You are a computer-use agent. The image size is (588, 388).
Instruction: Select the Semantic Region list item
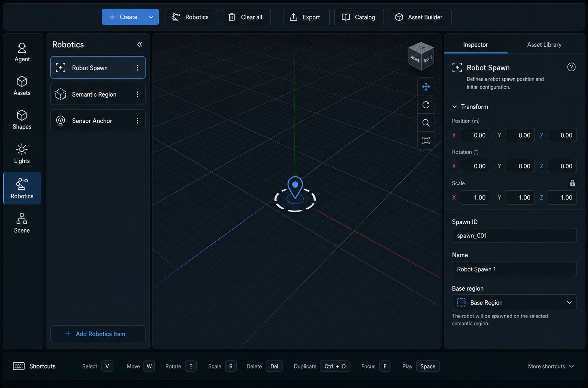(98, 94)
